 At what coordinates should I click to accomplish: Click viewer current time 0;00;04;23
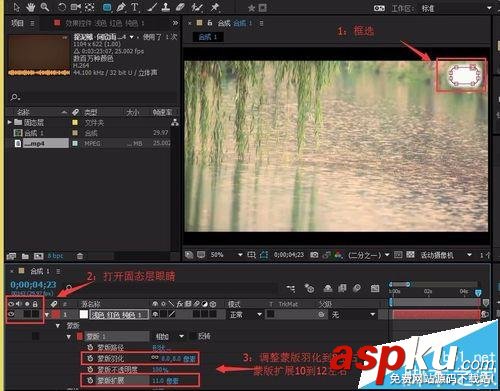(288, 255)
